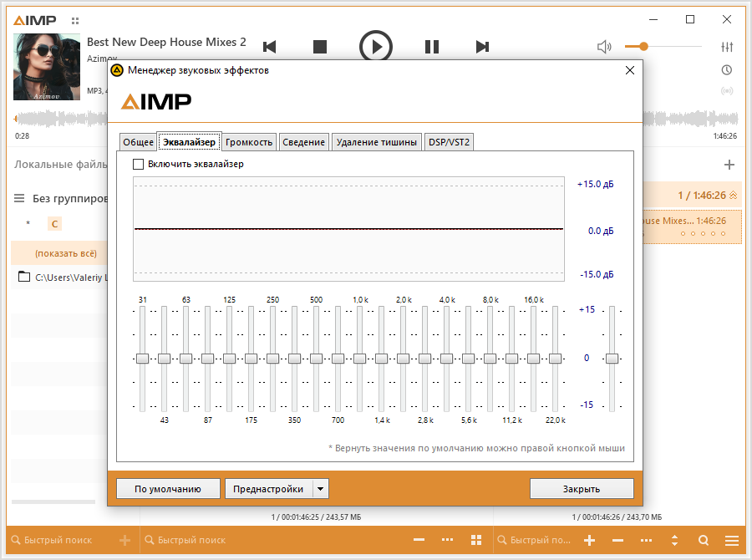Click the album cover thumbnail
Image resolution: width=752 pixels, height=560 pixels.
(x=47, y=67)
